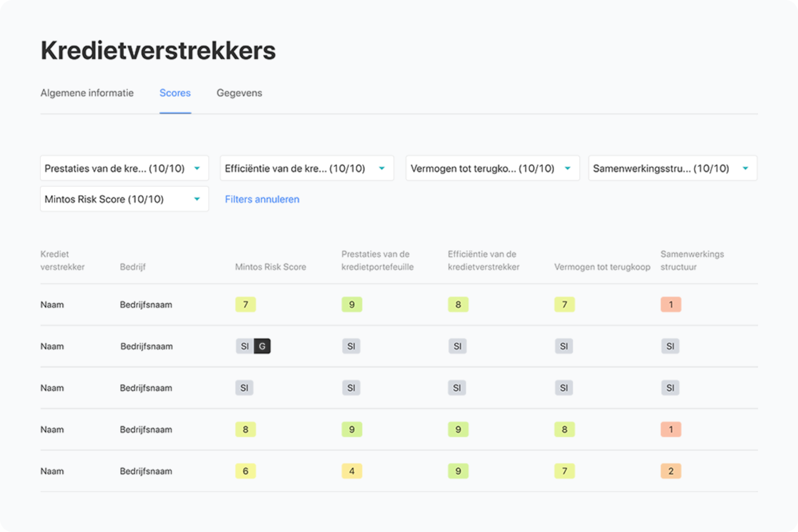Open the Vermogen tot terugko... filter dropdown

pos(493,168)
